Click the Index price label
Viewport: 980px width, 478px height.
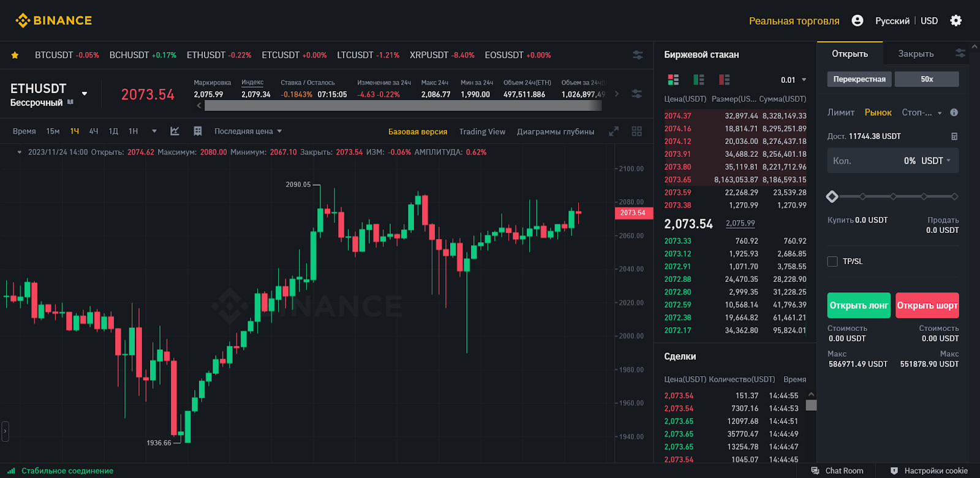click(252, 82)
